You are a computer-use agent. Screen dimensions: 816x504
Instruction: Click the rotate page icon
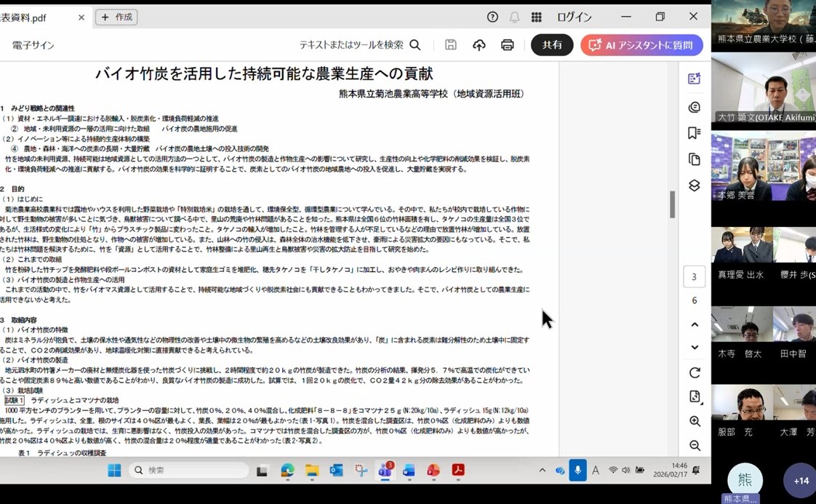(x=695, y=372)
